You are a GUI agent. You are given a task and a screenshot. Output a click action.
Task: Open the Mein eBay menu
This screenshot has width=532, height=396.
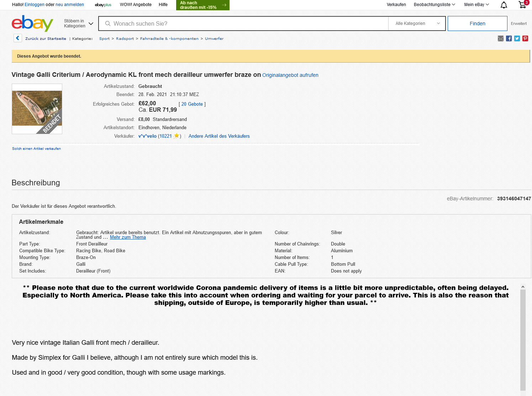476,5
